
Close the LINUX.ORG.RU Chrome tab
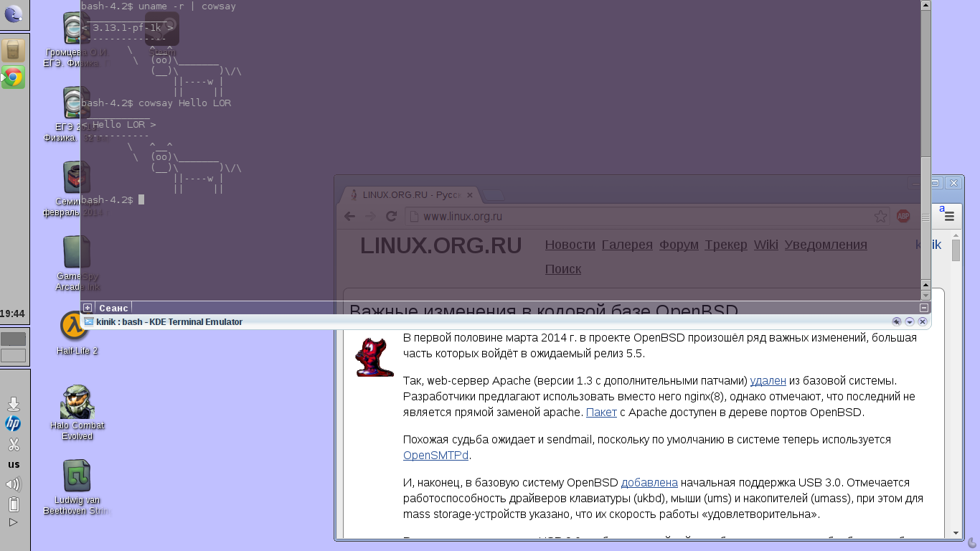(x=470, y=195)
